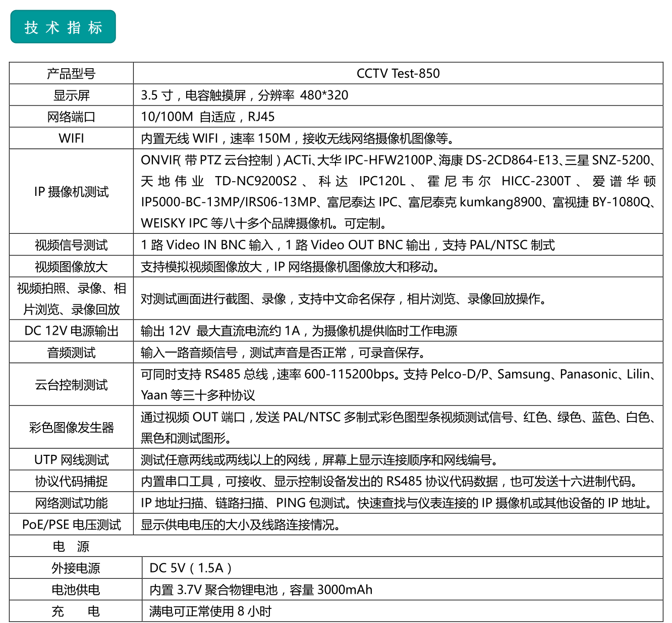Screen dimensions: 672x623
Task: Click the WIFI row label
Action: click(71, 138)
